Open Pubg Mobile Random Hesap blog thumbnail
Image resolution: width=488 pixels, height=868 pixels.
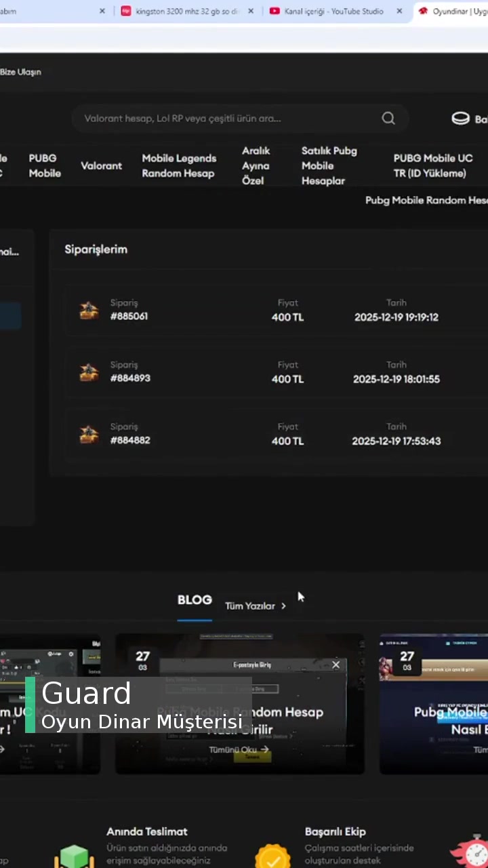[x=240, y=703]
